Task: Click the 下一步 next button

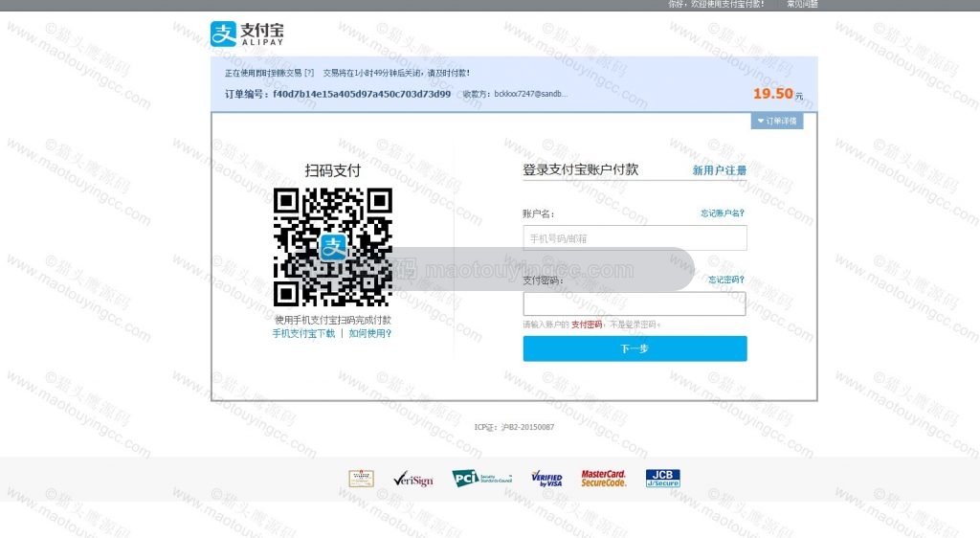Action: click(x=635, y=348)
